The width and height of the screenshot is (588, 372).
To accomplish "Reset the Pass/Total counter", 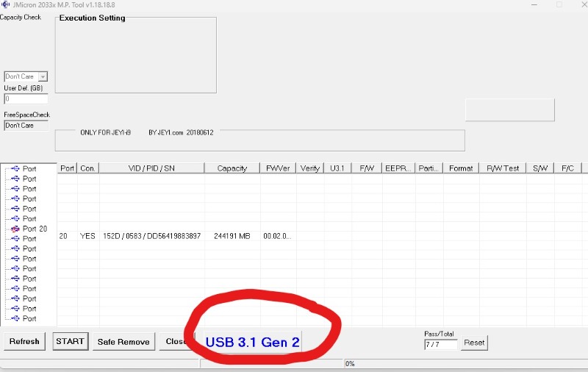I will click(x=474, y=343).
